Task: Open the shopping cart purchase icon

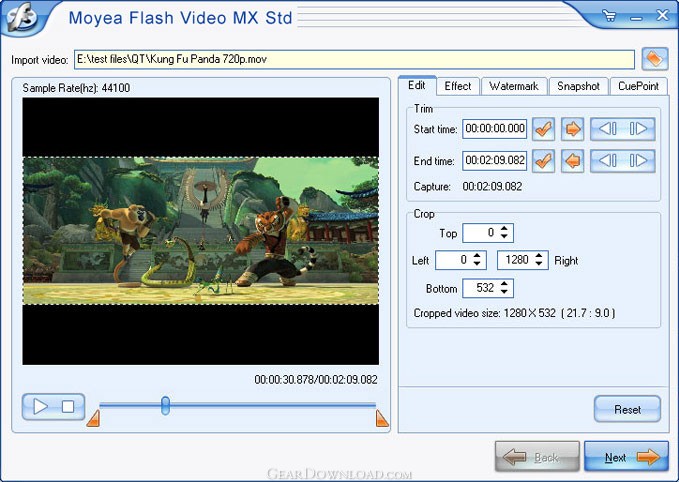Action: pyautogui.click(x=609, y=16)
